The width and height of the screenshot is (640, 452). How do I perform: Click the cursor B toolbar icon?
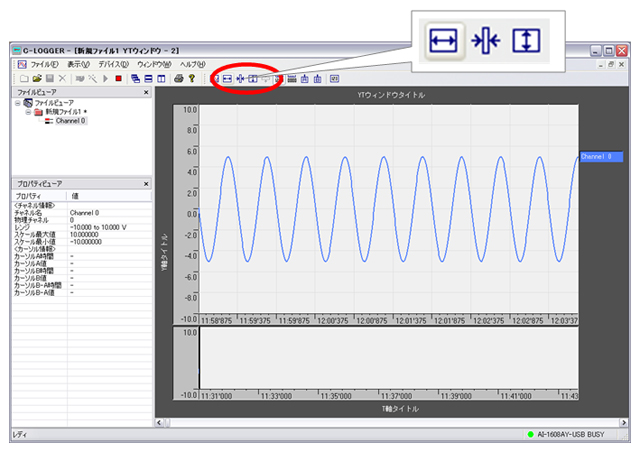pos(318,79)
